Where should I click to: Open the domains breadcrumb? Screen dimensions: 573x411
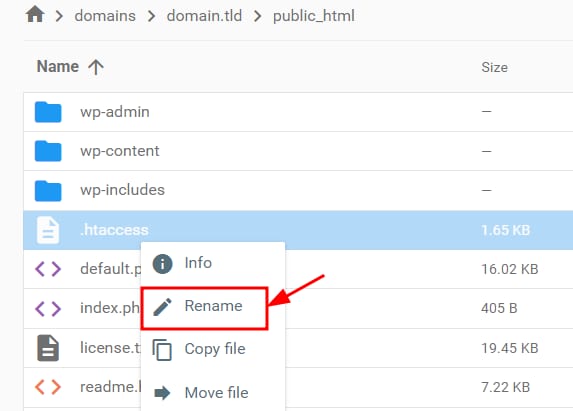tap(105, 16)
